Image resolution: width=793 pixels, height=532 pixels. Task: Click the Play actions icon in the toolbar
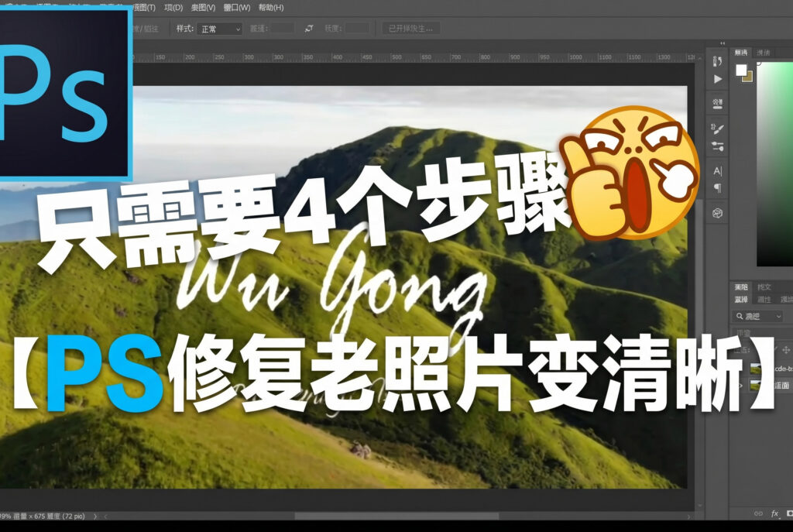(x=718, y=78)
